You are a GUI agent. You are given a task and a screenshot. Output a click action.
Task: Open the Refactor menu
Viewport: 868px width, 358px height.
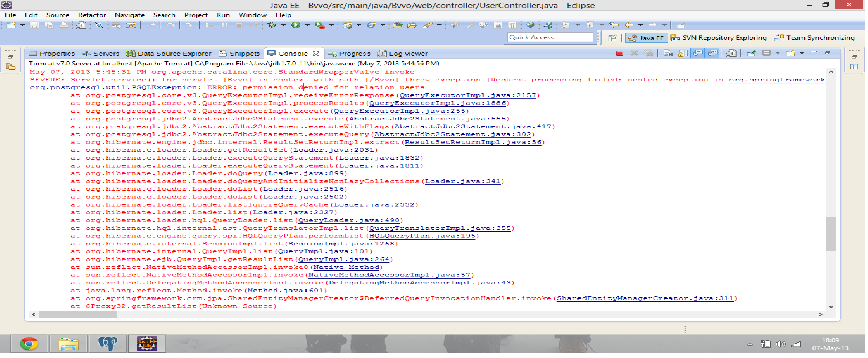point(92,15)
